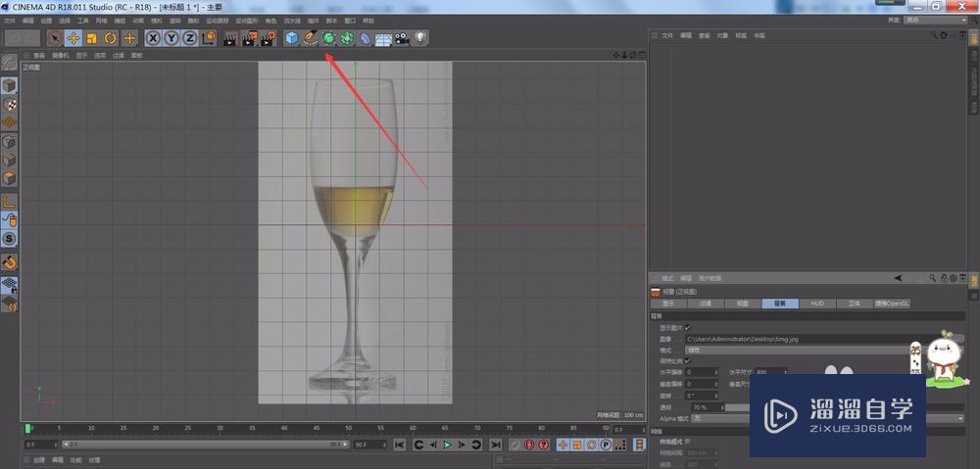The height and width of the screenshot is (469, 980).
Task: Render to Picture Viewer
Action: [x=249, y=38]
